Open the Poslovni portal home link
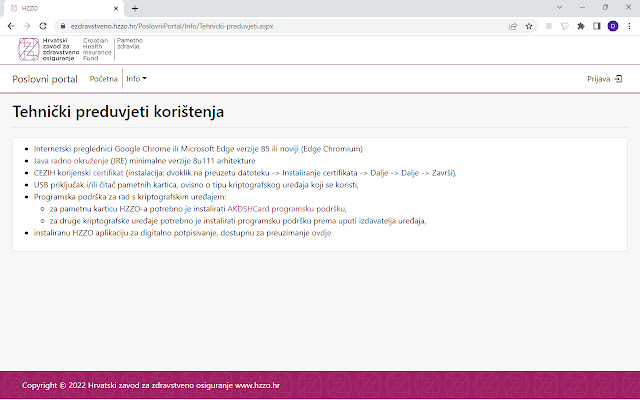The height and width of the screenshot is (400, 640). [x=45, y=79]
